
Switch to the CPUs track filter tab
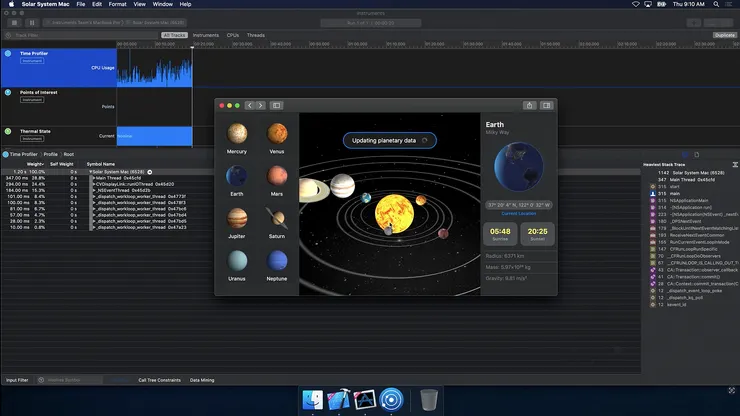[232, 35]
